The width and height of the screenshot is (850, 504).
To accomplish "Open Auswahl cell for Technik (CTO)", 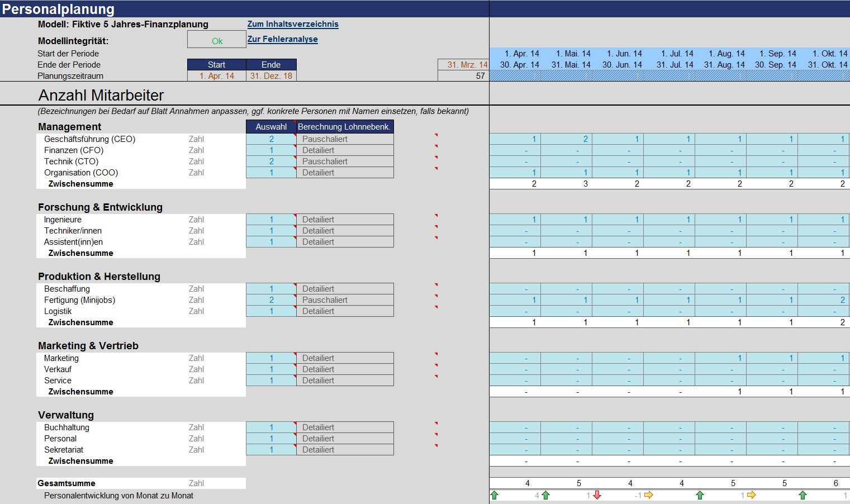I will click(271, 161).
